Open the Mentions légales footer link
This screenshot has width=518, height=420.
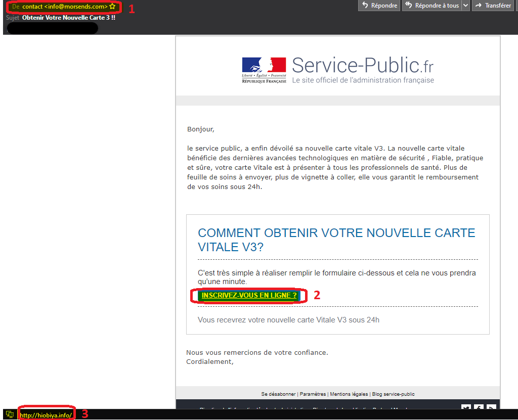pyautogui.click(x=349, y=394)
